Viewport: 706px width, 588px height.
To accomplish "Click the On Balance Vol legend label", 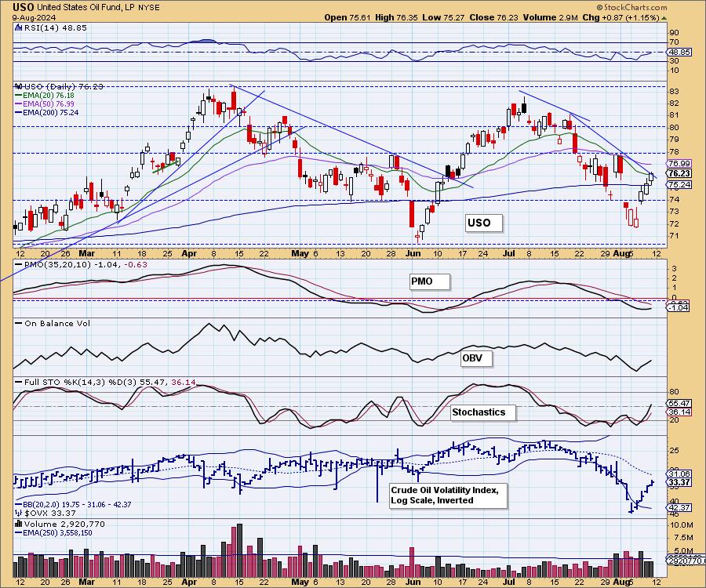I will 56,324.
